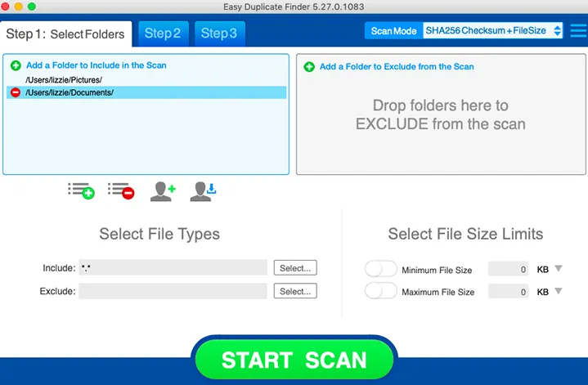
Task: Toggle the Minimum File Size switch
Action: click(x=380, y=269)
